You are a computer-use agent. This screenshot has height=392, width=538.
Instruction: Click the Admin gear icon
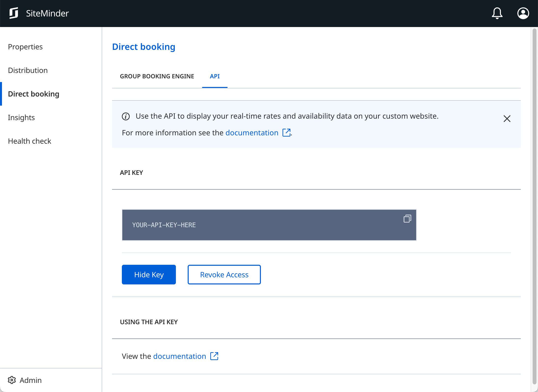12,380
